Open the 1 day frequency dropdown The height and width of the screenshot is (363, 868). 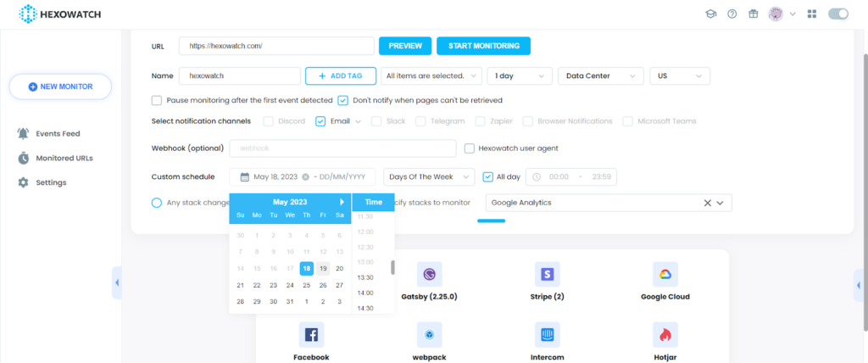coord(520,76)
